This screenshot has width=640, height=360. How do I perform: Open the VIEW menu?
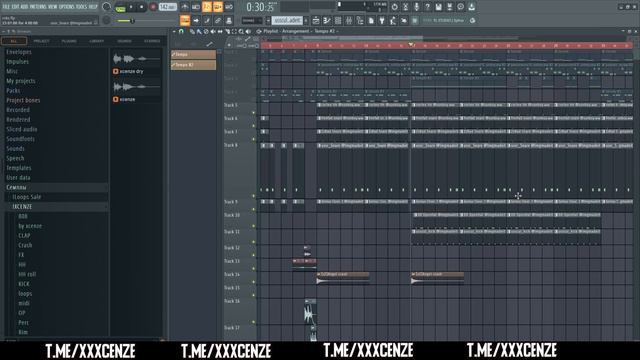pyautogui.click(x=53, y=7)
